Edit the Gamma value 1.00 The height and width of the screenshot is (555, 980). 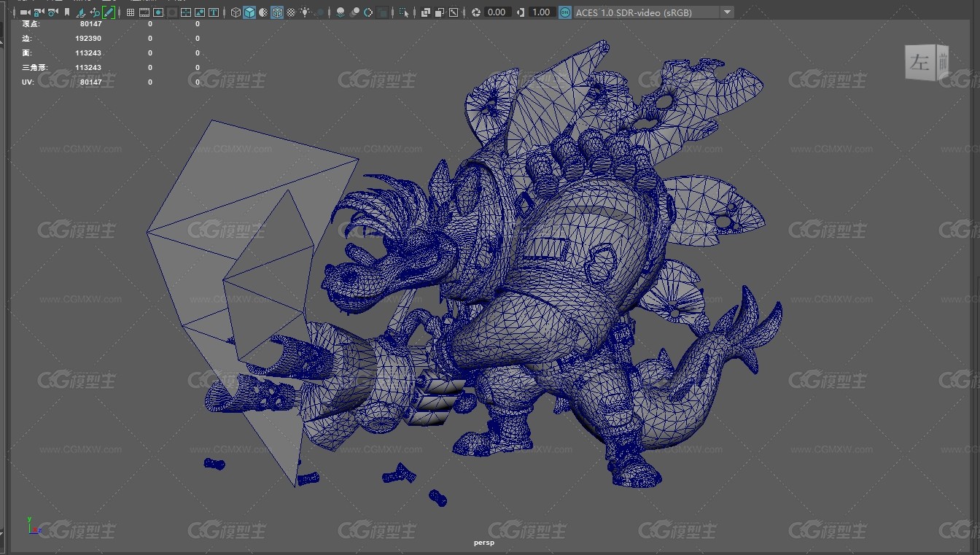[x=541, y=12]
